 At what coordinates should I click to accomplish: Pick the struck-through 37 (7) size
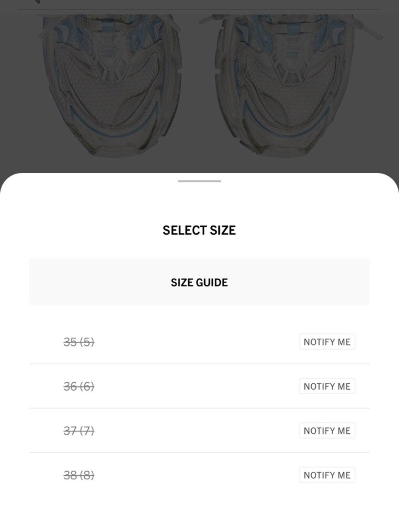(79, 431)
